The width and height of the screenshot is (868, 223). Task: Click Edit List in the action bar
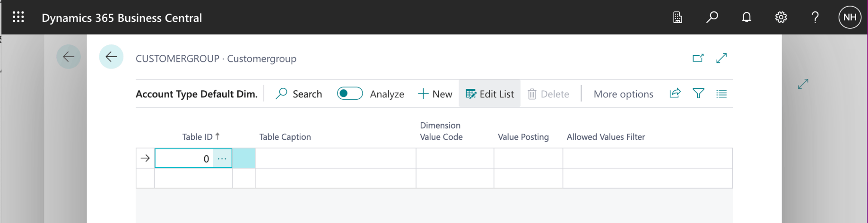[490, 94]
